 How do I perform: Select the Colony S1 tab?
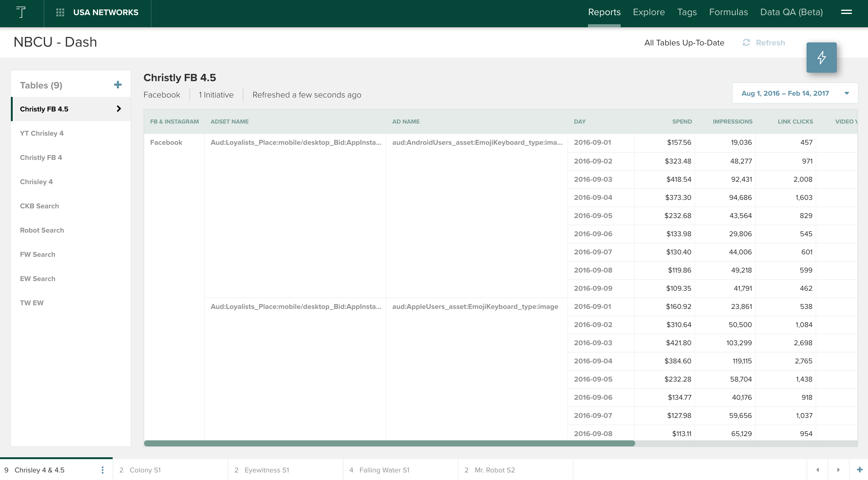(x=145, y=470)
